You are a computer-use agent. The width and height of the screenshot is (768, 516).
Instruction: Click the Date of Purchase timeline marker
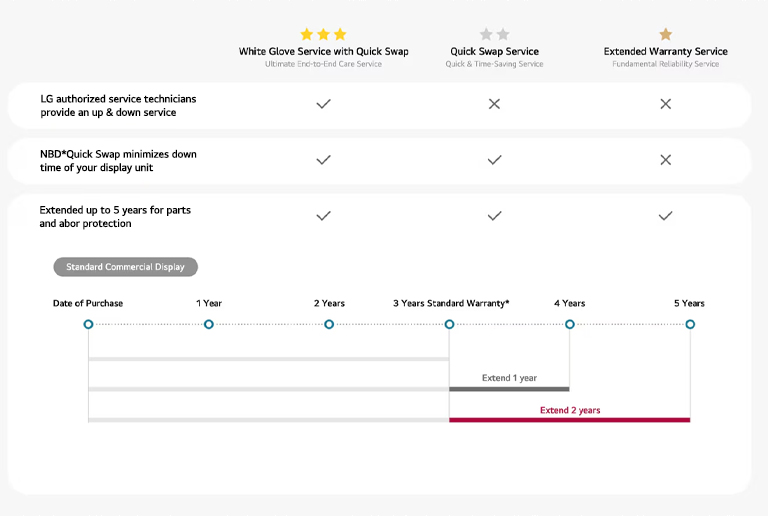tap(88, 324)
